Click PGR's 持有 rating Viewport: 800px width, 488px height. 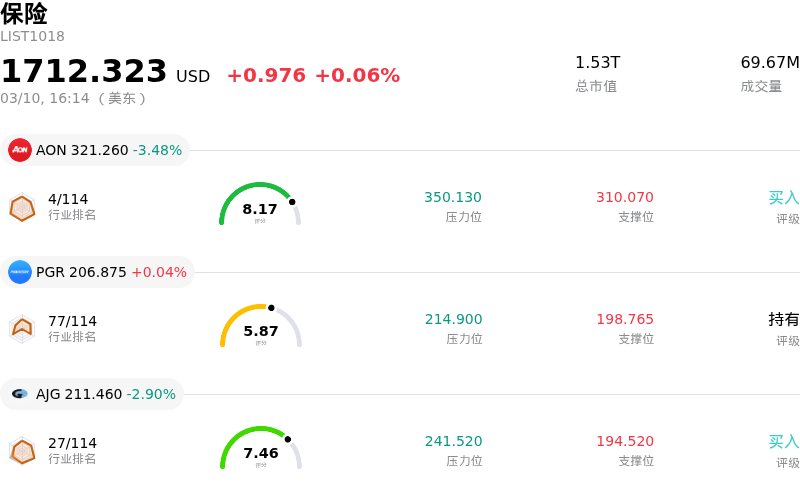(783, 319)
